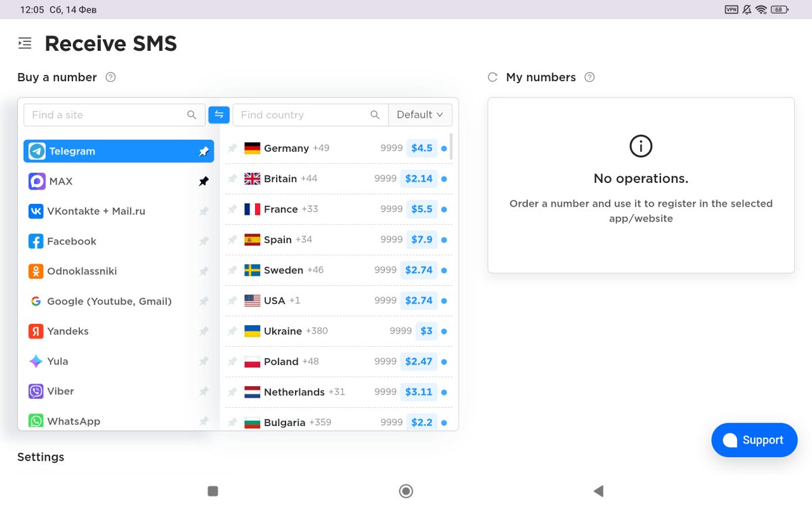Open the Support chat button
812x508 pixels.
(x=754, y=440)
